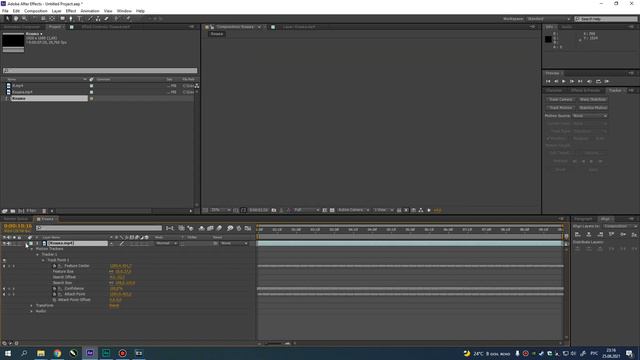Select the Eraser tool
640x360 pixels.
pos(107,19)
